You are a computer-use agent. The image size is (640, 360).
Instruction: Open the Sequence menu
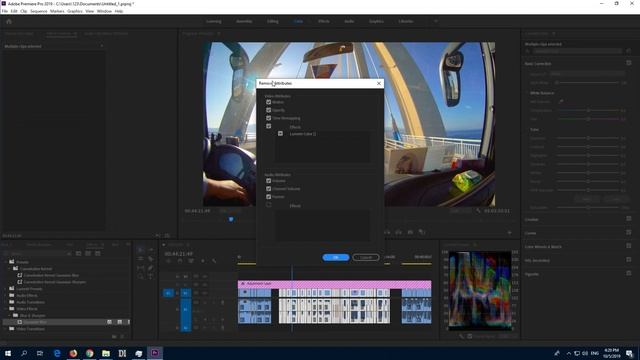point(39,11)
